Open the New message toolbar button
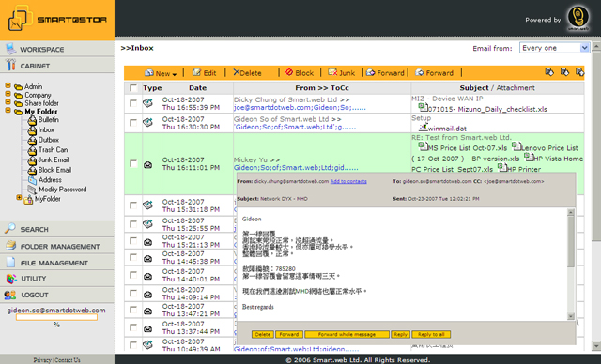This screenshot has height=364, width=601. [x=161, y=73]
